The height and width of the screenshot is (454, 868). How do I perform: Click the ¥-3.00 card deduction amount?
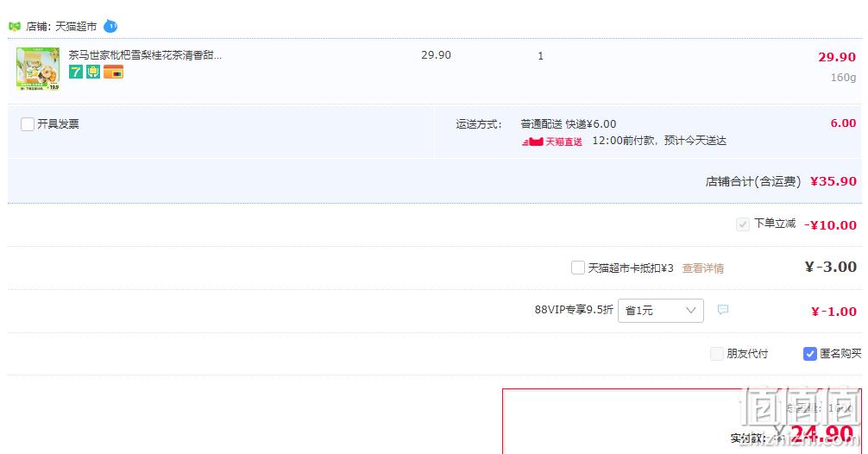coord(830,267)
